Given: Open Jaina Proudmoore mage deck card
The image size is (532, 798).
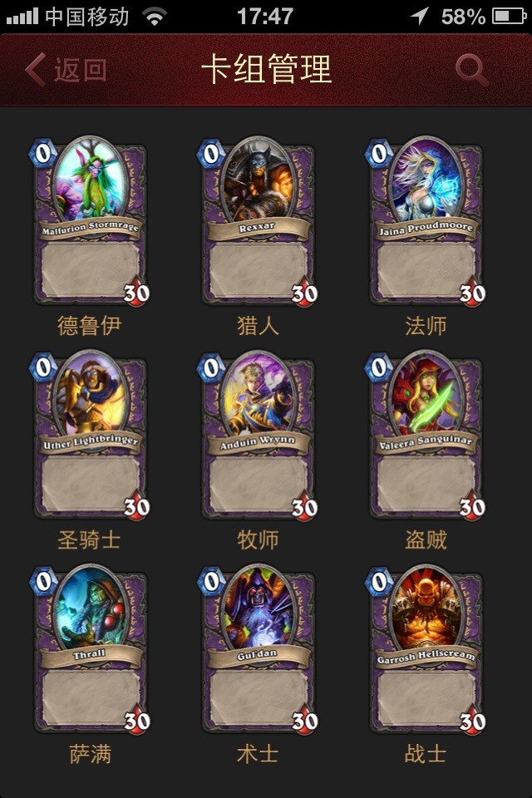Looking at the screenshot, I should 426,221.
